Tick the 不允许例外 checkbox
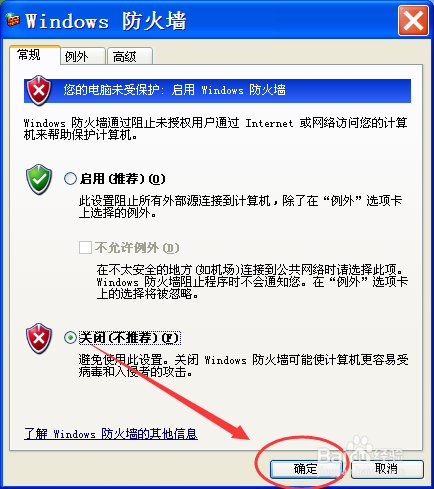The height and width of the screenshot is (489, 434). [85, 248]
